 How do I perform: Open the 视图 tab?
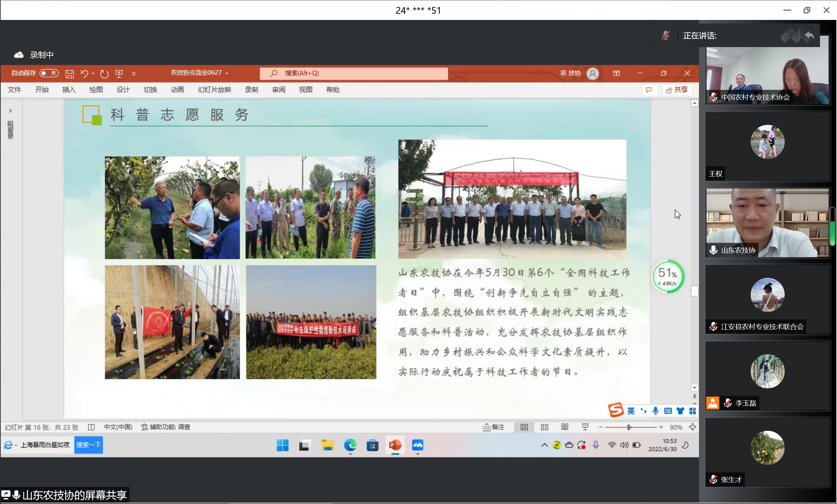[x=306, y=90]
